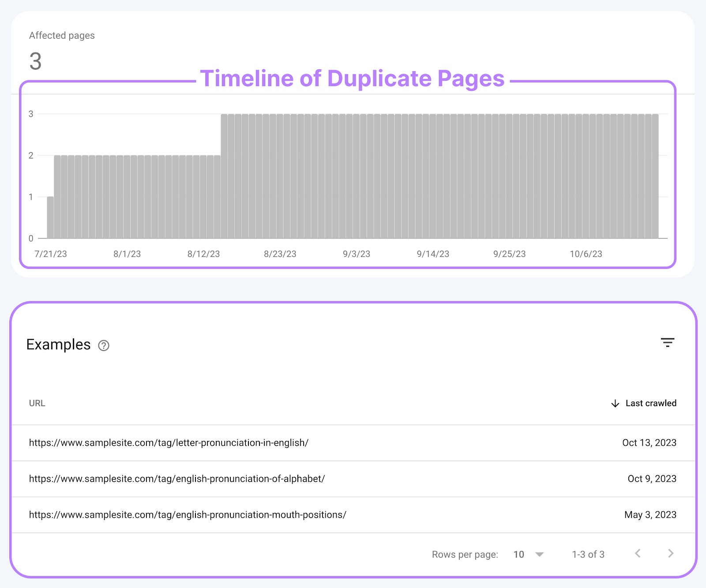Screen dimensions: 706x588
Task: Sort by Last crawled column header
Action: point(651,403)
